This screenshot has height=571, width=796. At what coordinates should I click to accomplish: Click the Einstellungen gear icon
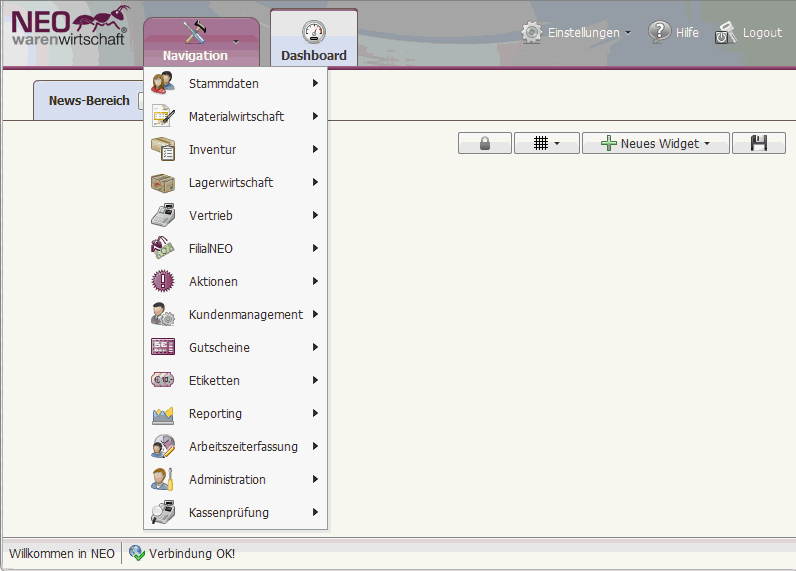coord(532,32)
